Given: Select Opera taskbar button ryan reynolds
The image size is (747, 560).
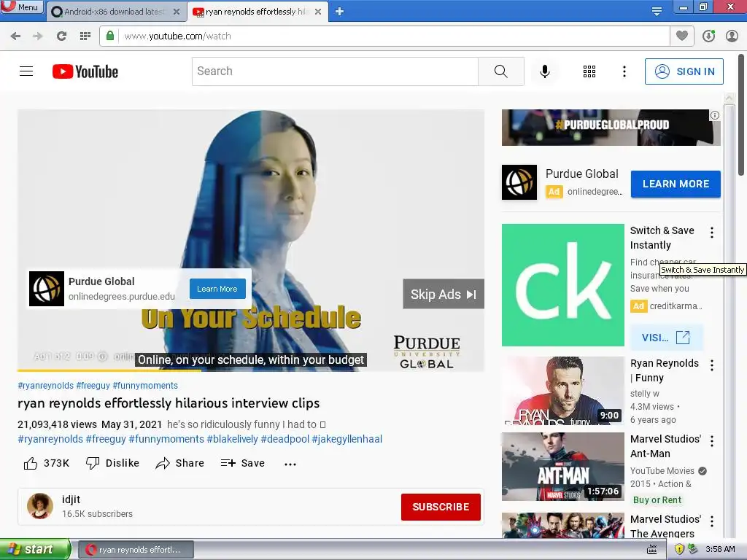Looking at the screenshot, I should 136,550.
